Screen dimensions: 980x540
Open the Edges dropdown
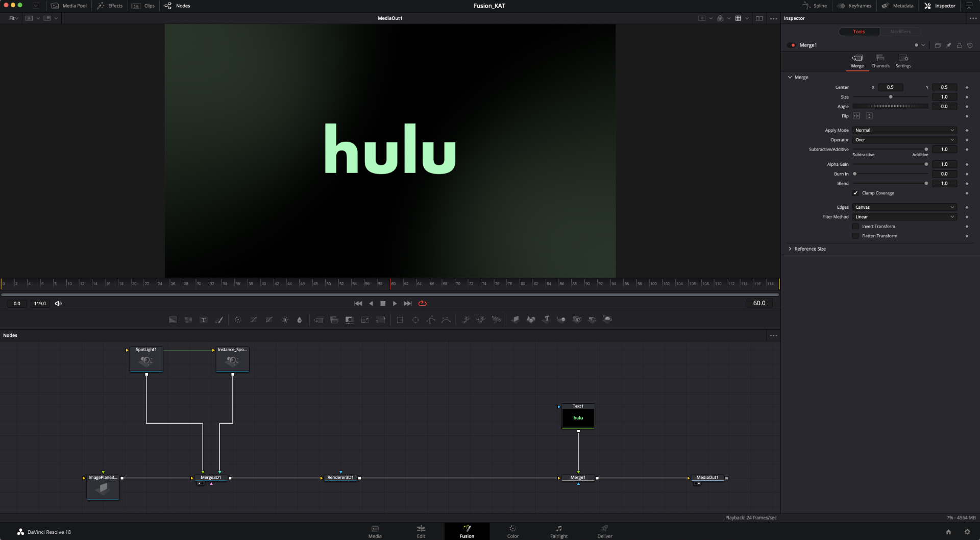pos(904,207)
